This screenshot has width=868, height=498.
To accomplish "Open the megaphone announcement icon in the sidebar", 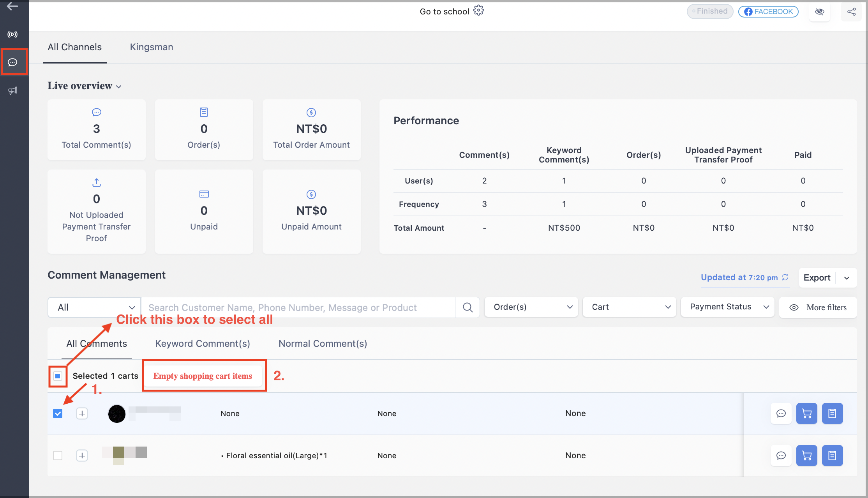I will click(x=13, y=91).
